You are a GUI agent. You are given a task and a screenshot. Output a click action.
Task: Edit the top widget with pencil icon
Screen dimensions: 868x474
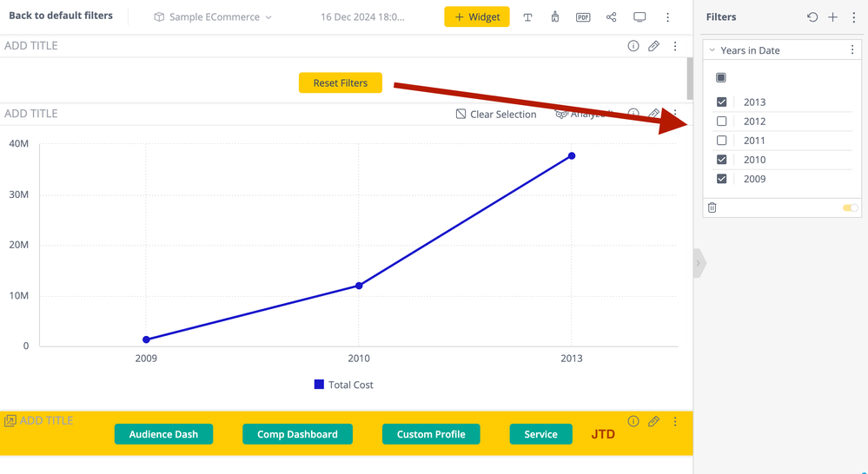click(654, 46)
